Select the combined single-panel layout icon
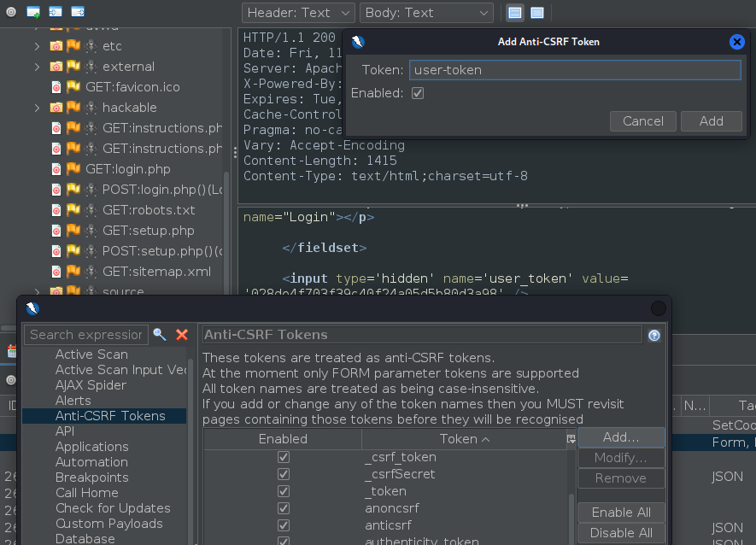 pos(537,13)
